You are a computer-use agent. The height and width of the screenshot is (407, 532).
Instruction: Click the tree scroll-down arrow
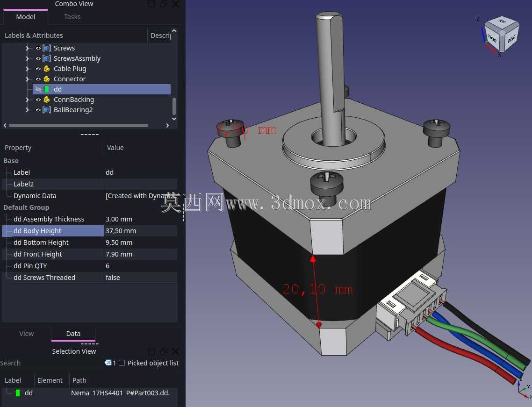(174, 119)
